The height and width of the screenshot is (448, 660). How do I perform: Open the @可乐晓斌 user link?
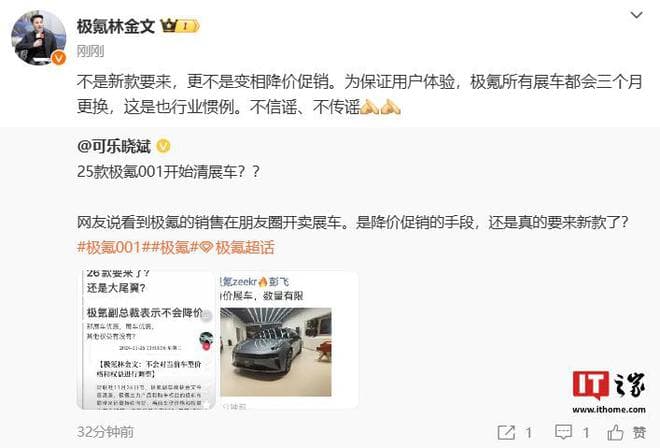point(114,146)
